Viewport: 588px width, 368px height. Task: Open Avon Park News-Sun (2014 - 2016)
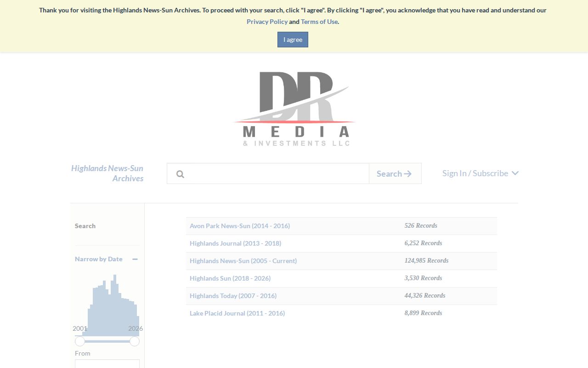click(x=240, y=226)
